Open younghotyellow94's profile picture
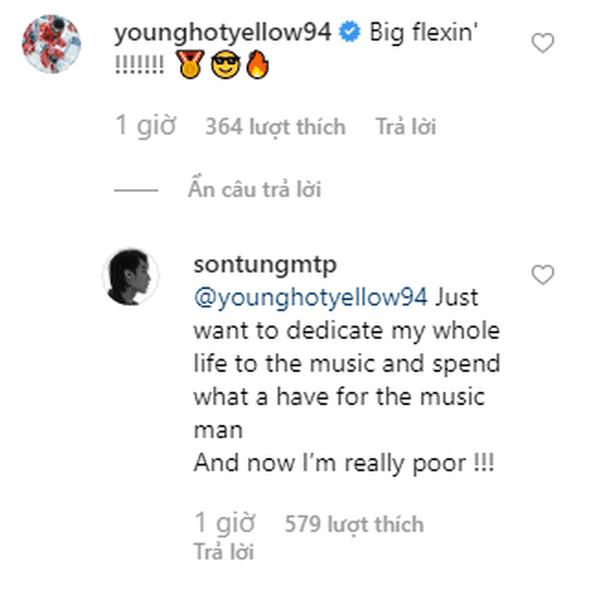 coord(51,43)
